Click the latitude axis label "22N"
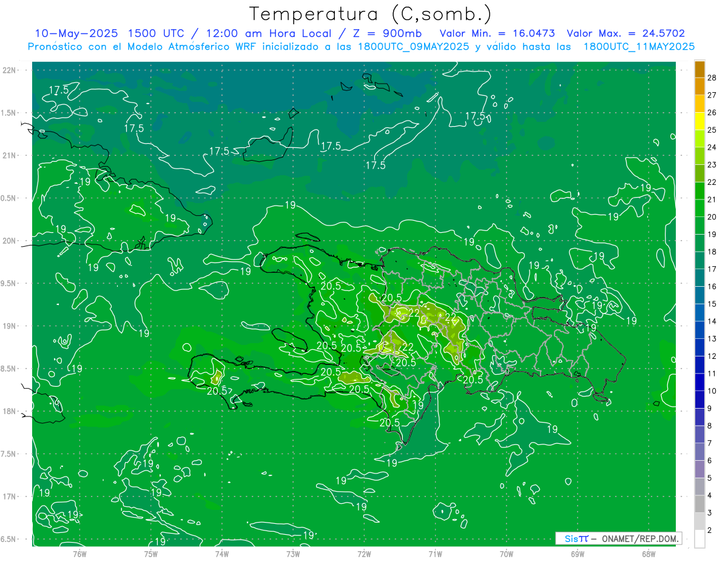This screenshot has width=728, height=562. pyautogui.click(x=9, y=70)
